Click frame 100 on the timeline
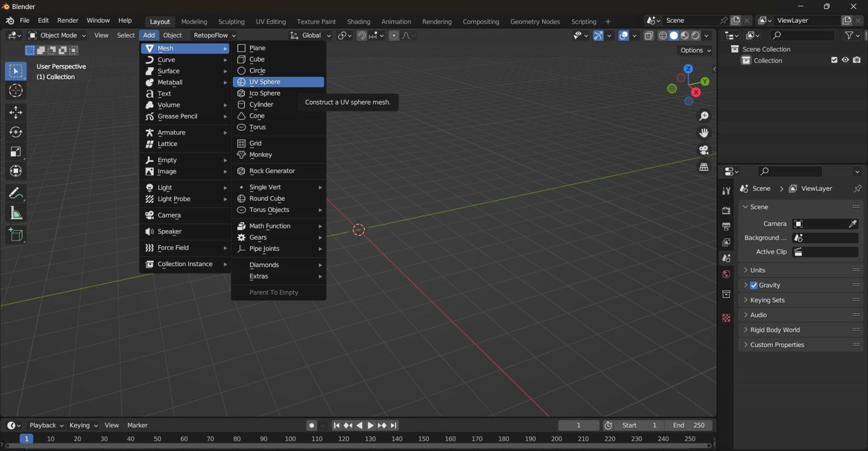 [290, 439]
